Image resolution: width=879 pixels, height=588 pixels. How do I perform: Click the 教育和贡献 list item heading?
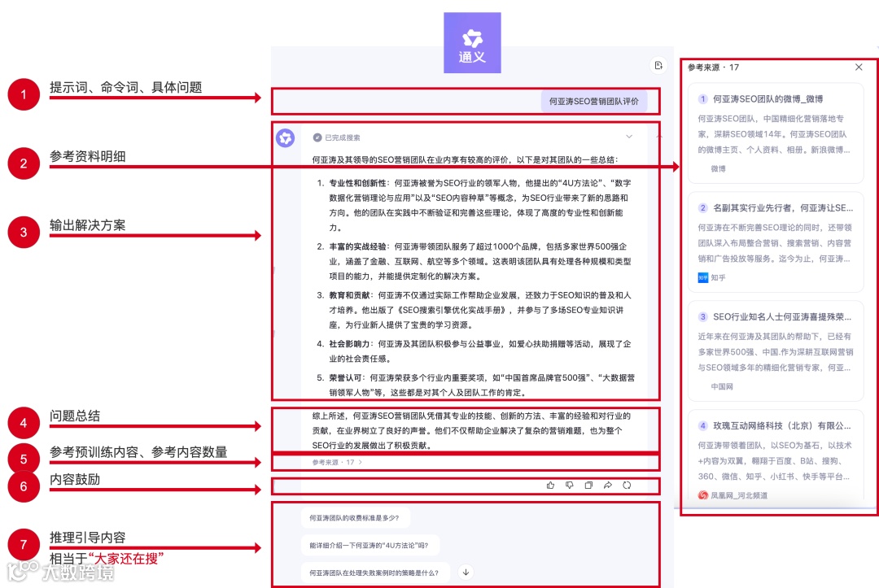point(350,295)
